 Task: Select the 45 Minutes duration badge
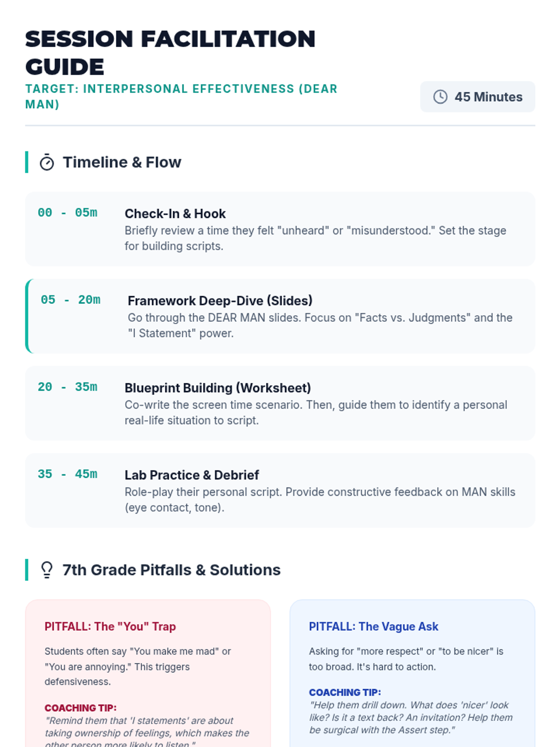477,97
